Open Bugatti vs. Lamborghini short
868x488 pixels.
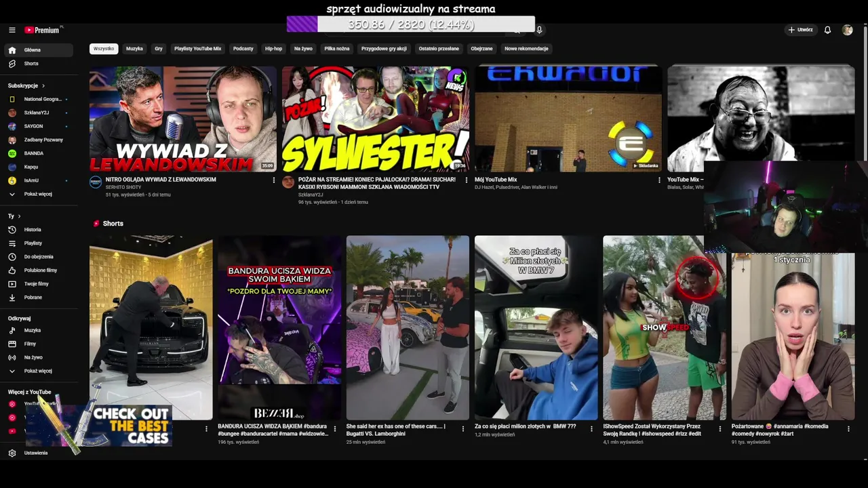tap(408, 328)
